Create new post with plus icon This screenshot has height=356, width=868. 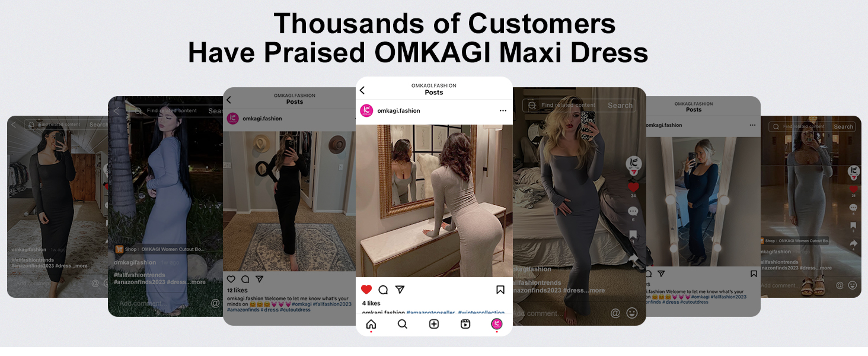click(x=434, y=324)
